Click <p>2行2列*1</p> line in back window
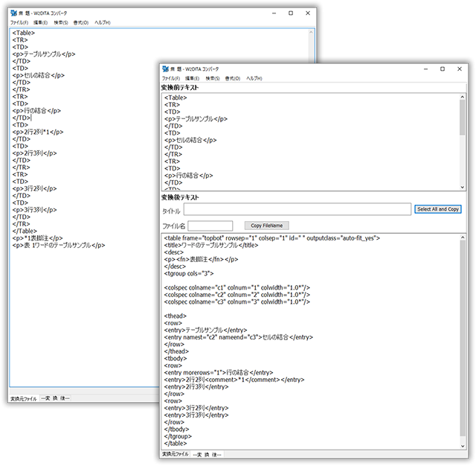476x466 pixels. click(x=38, y=133)
